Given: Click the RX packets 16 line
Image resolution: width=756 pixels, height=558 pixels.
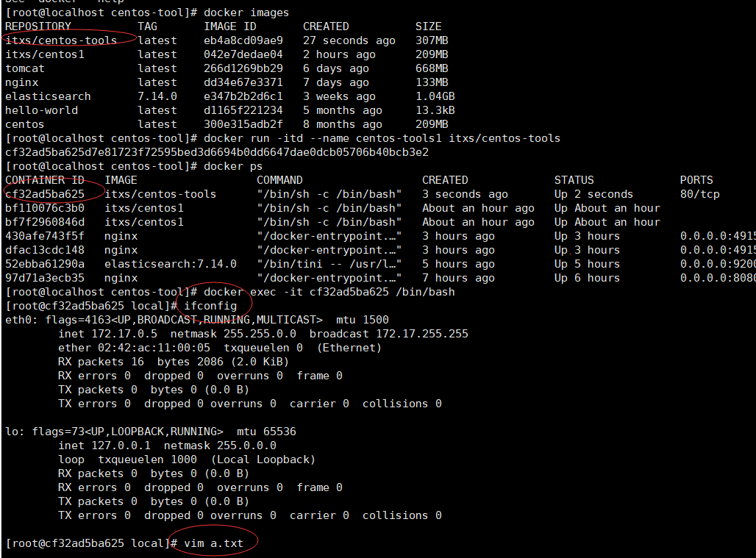Looking at the screenshot, I should (x=174, y=362).
